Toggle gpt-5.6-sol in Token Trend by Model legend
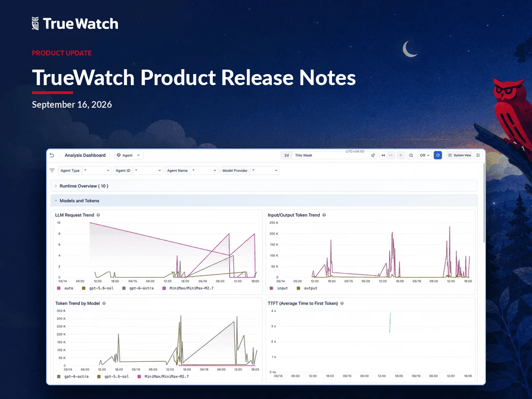The width and height of the screenshot is (532, 399). [x=113, y=376]
